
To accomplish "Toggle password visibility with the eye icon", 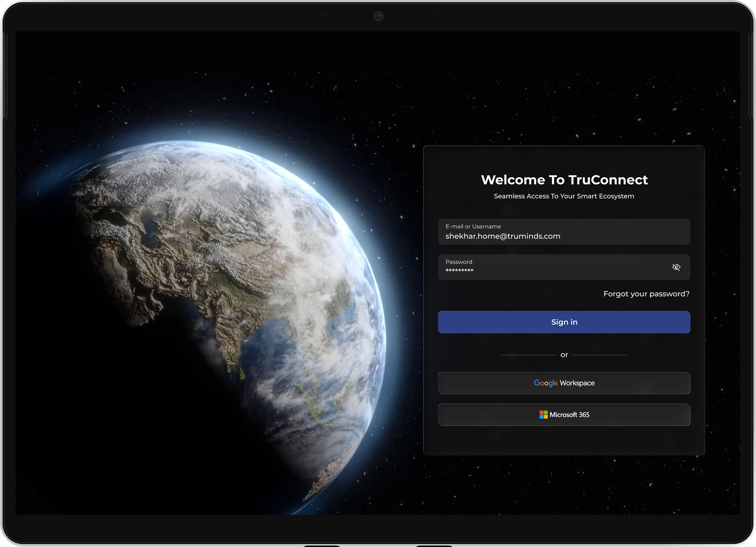I will 676,267.
